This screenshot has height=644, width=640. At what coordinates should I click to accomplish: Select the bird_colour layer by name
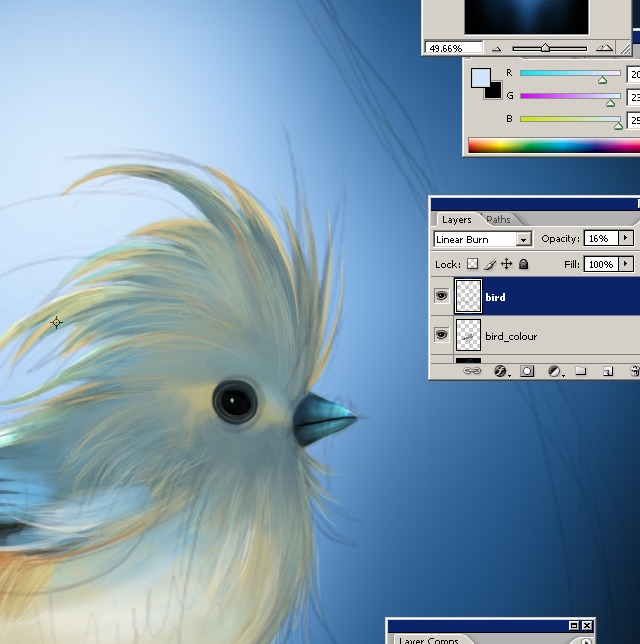511,336
